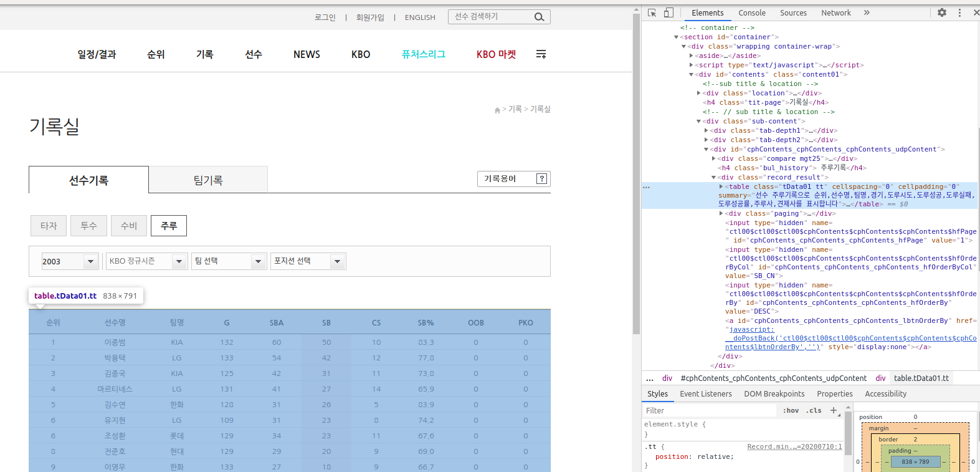
Task: Click the Styles Filter input
Action: pyautogui.click(x=710, y=411)
